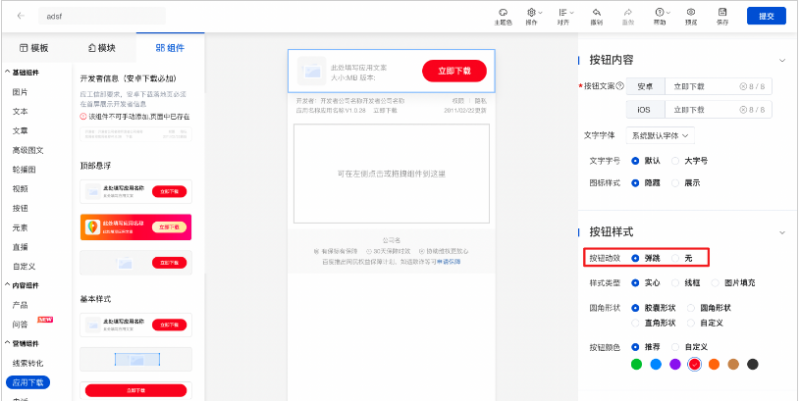
Task: Select the highlighted 应用下载 item
Action: 28,382
